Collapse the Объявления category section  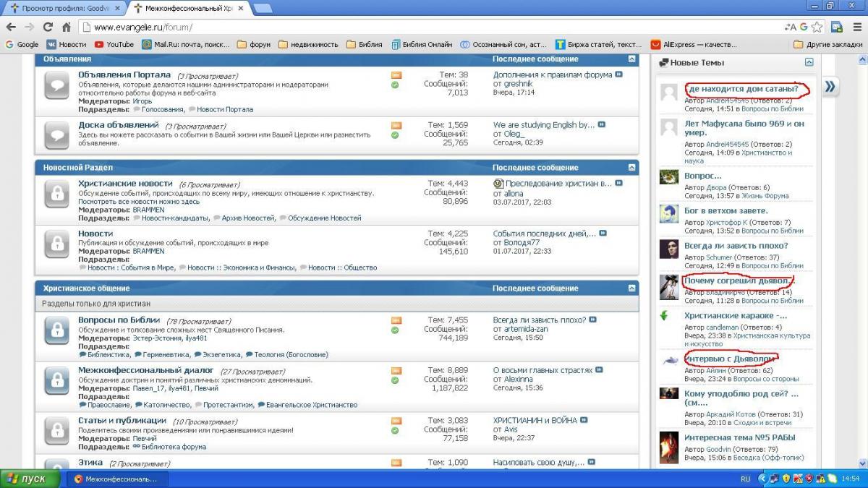[x=632, y=59]
